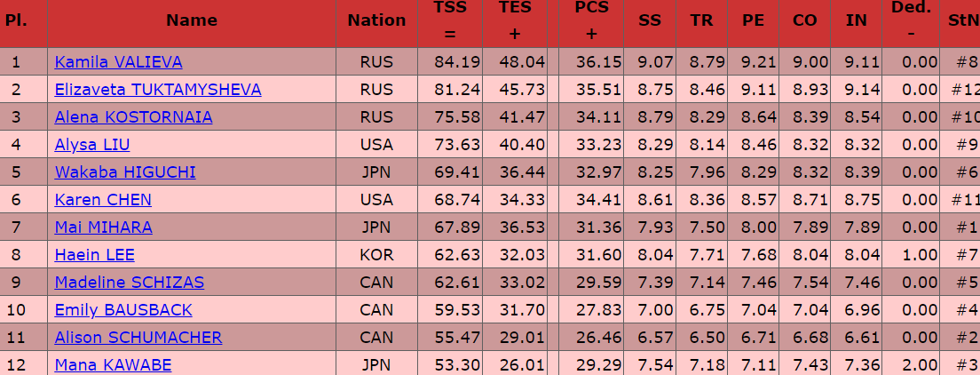This screenshot has width=980, height=375.
Task: Click Haein LEE's 1.00 deduction cell
Action: click(x=919, y=255)
